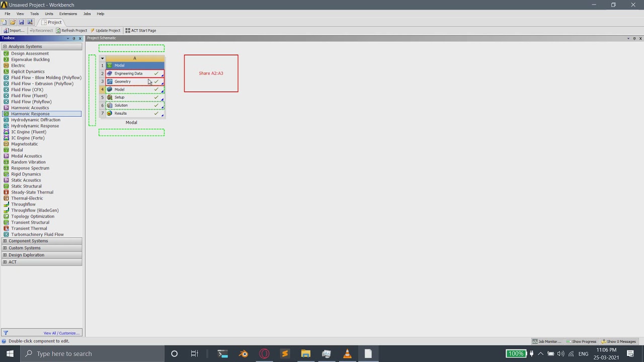The height and width of the screenshot is (362, 644).
Task: Open the Units menu
Action: [49, 14]
